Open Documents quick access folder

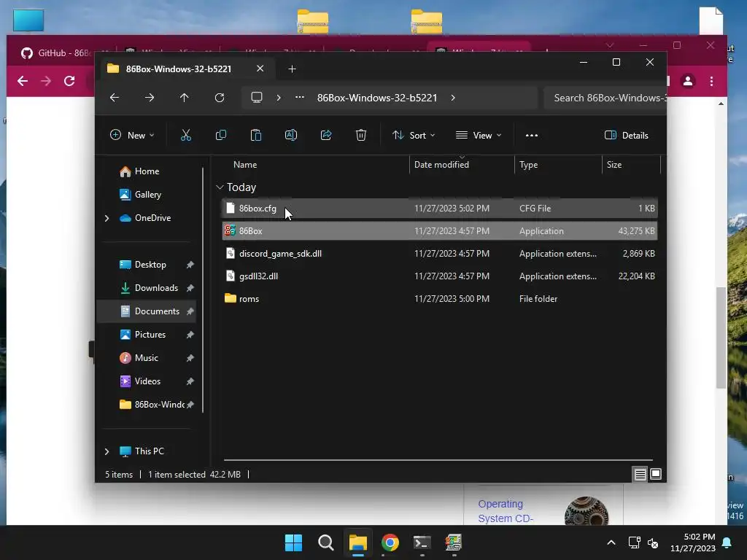click(x=157, y=311)
